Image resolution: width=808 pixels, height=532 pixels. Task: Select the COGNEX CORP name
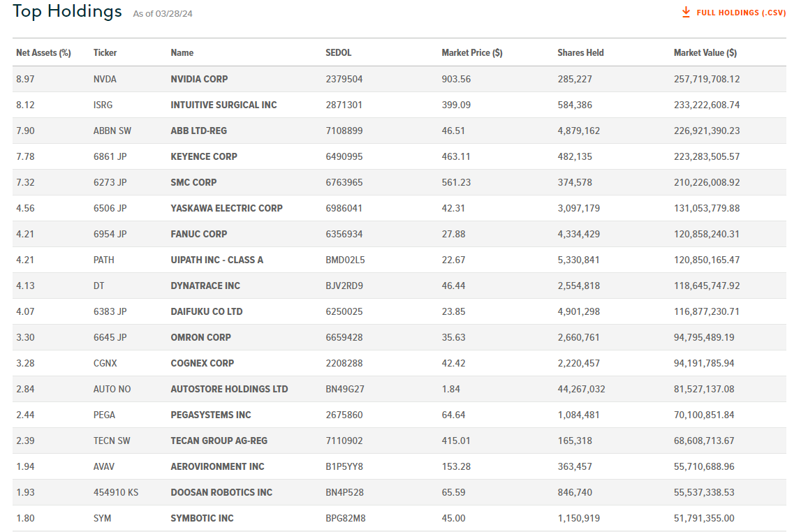203,363
